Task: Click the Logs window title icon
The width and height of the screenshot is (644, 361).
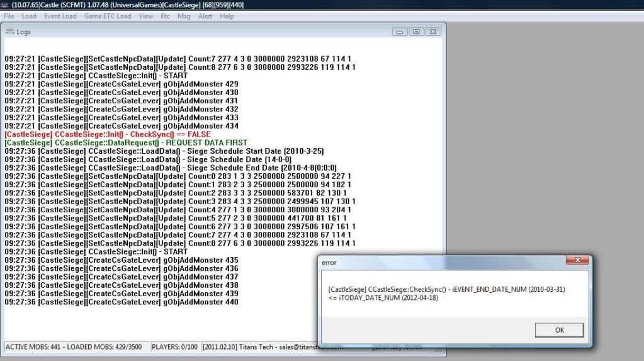Action: click(9, 32)
